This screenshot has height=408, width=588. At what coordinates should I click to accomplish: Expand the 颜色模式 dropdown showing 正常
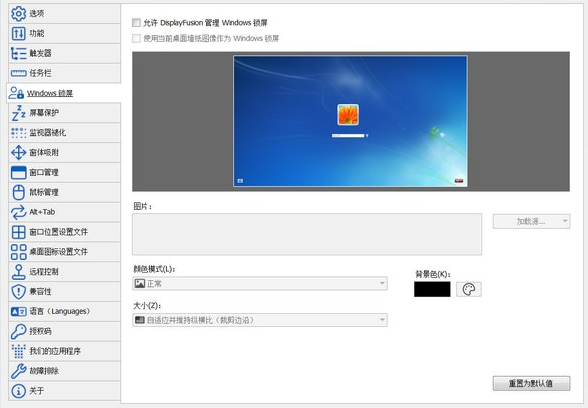tap(260, 284)
